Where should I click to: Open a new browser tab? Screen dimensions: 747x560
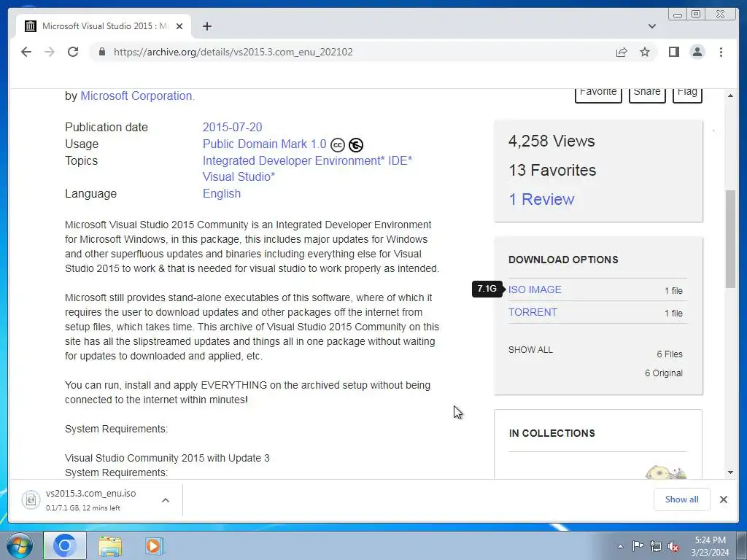click(206, 26)
